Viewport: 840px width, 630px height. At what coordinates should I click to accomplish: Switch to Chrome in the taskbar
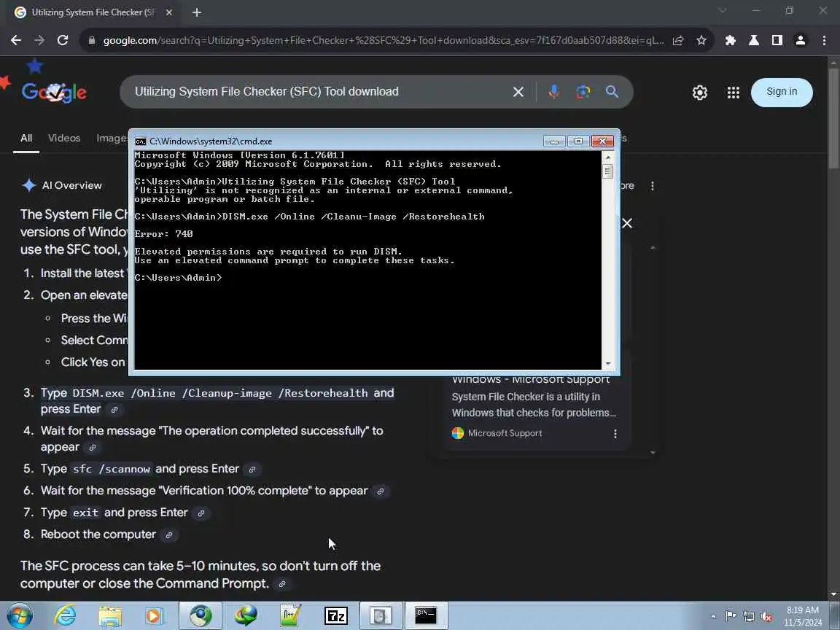coord(201,615)
